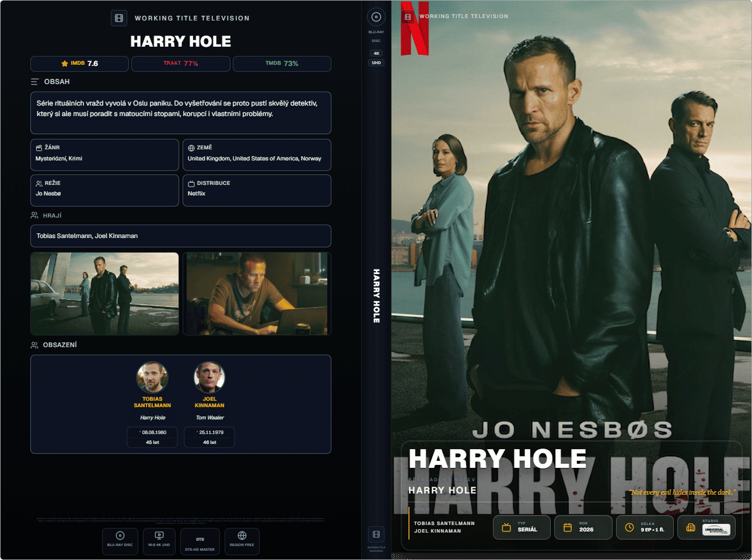Click the star icon in the IMDB rating badge

click(x=65, y=64)
